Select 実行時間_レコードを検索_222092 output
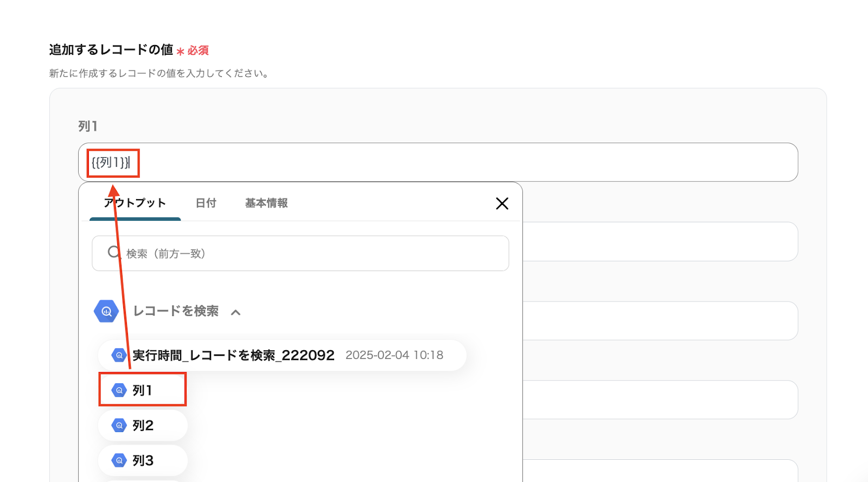The width and height of the screenshot is (868, 482). pyautogui.click(x=233, y=355)
